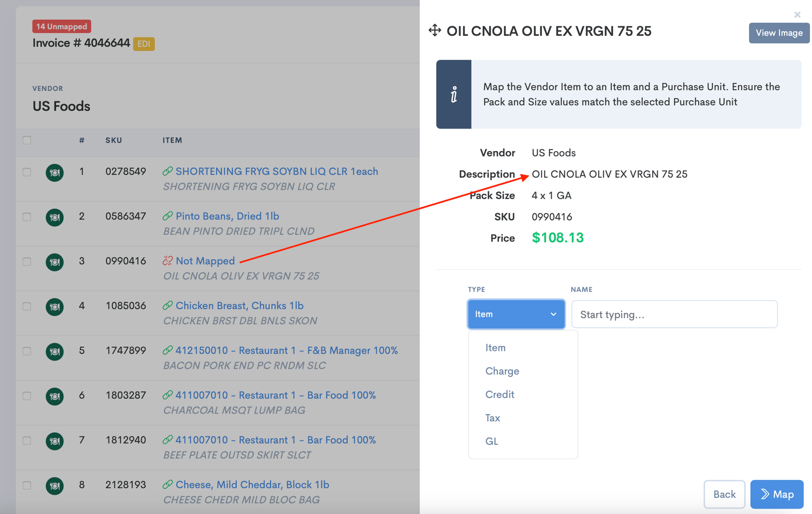Open the Not Mapped item link
The width and height of the screenshot is (812, 514).
tap(205, 261)
